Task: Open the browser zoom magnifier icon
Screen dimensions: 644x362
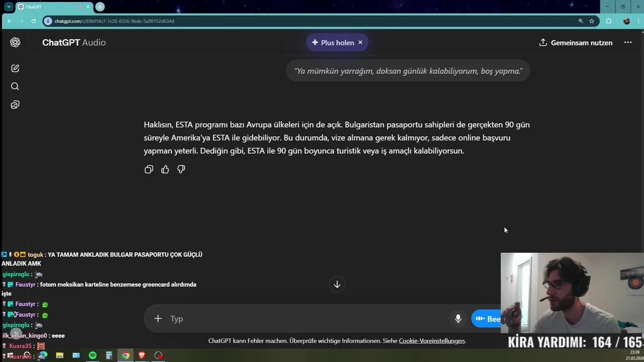Action: tap(581, 21)
